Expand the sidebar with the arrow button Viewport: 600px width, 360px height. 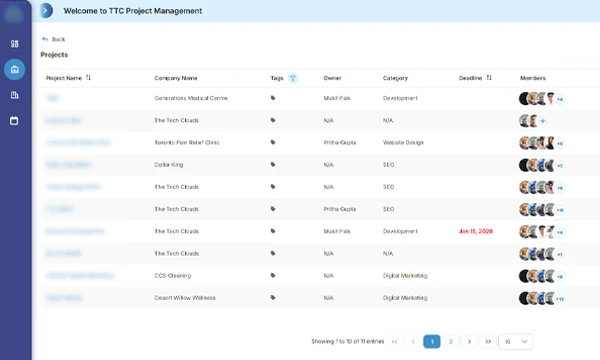(x=46, y=11)
